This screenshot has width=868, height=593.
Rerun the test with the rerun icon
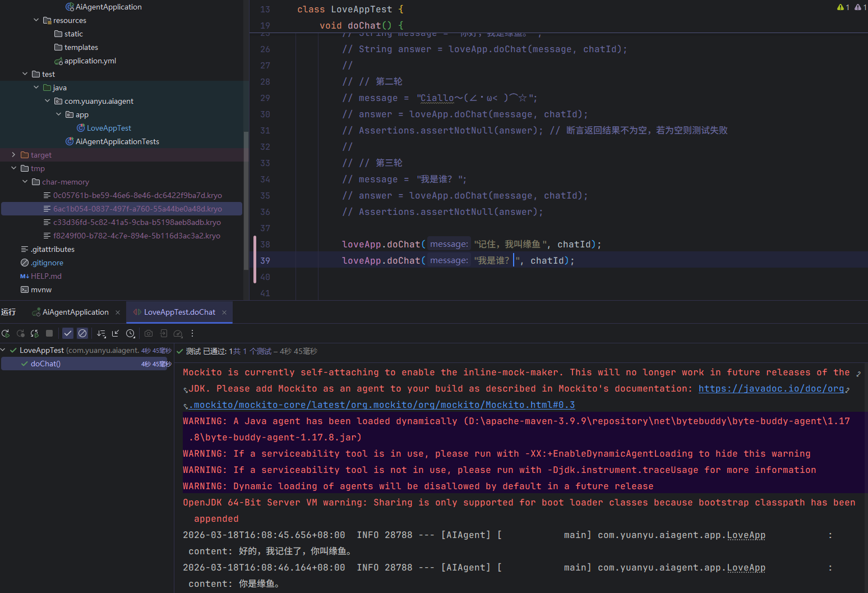click(6, 333)
